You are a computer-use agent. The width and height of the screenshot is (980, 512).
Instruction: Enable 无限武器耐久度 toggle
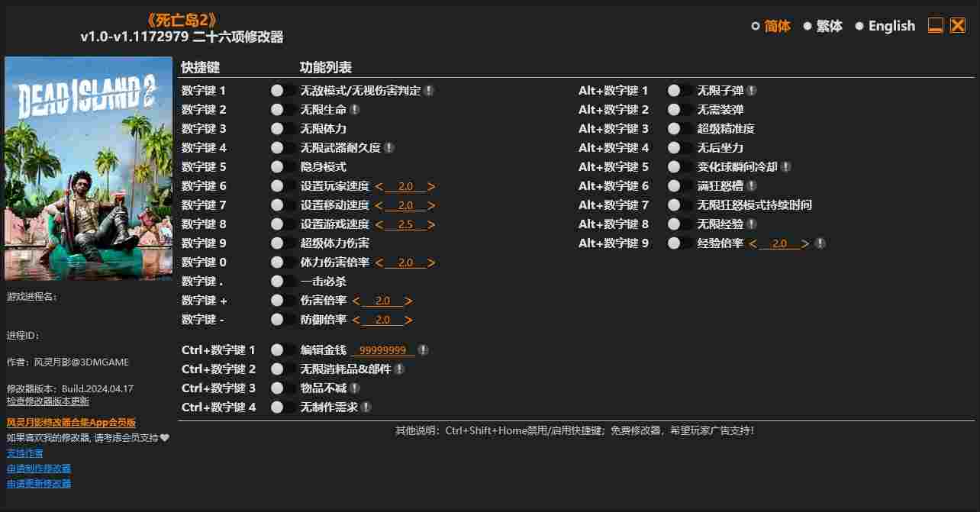[x=283, y=147]
